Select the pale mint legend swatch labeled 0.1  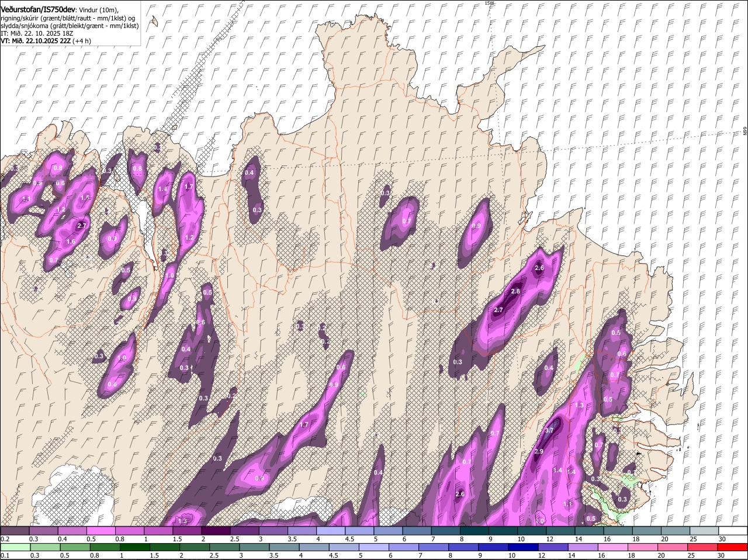pos(15,547)
